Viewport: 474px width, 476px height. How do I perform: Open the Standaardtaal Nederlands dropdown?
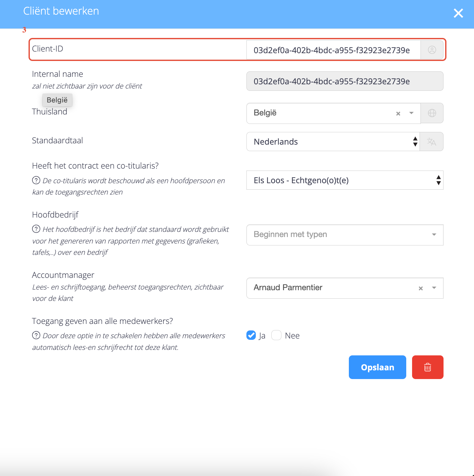pos(333,142)
